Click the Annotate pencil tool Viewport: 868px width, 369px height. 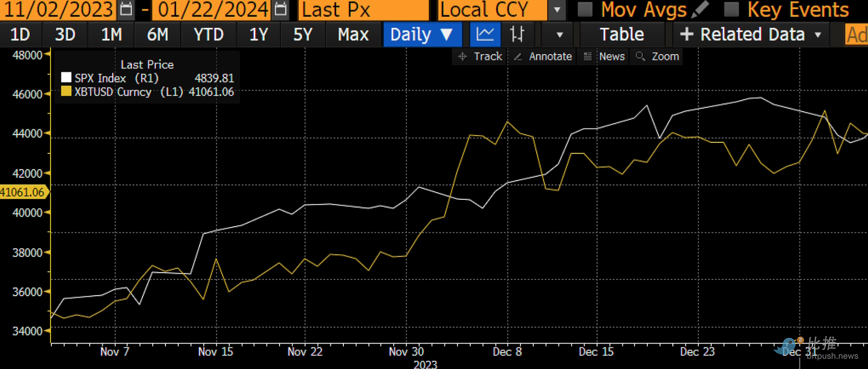click(x=543, y=57)
